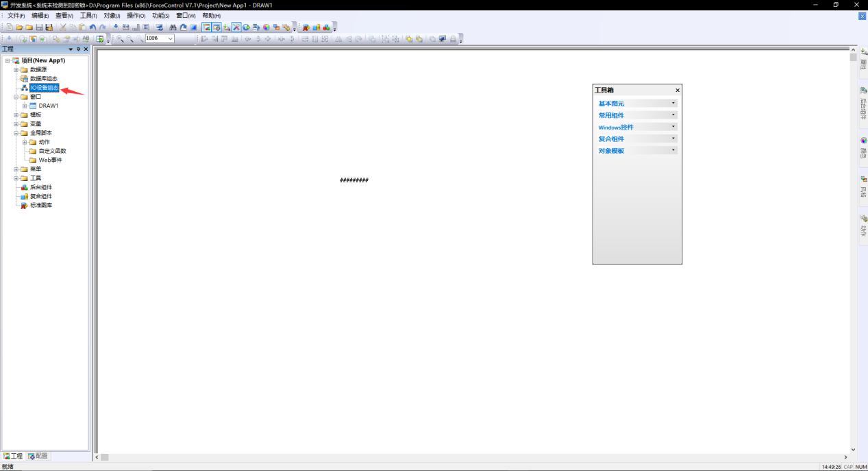Select IO设备组态 in project tree
Screen dimensions: 868x471
[45, 88]
